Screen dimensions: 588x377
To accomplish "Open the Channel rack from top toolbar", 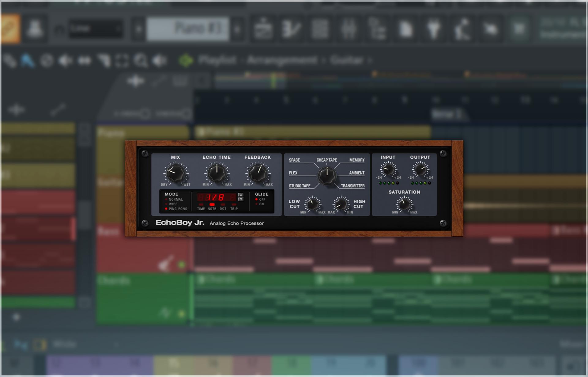I will point(320,29).
